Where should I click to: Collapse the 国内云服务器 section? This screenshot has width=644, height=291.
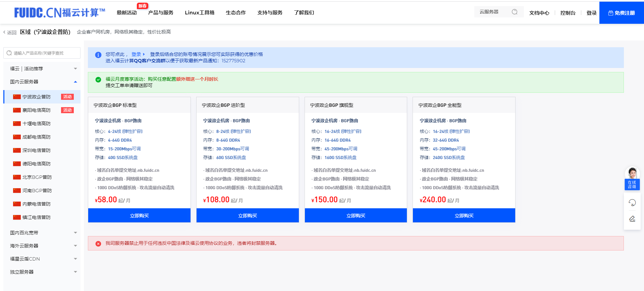tap(42, 82)
